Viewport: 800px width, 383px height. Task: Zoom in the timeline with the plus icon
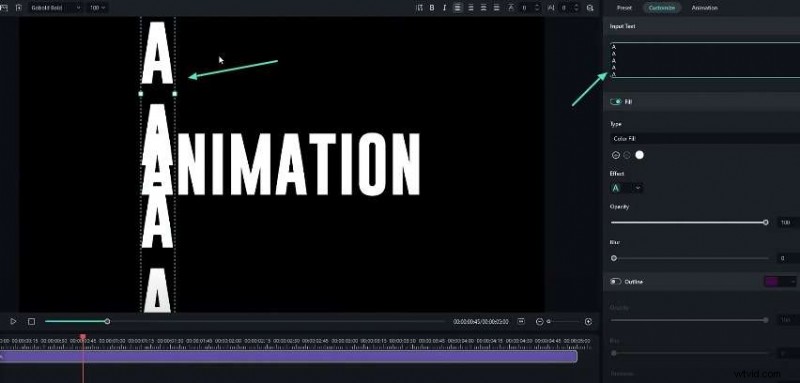588,321
